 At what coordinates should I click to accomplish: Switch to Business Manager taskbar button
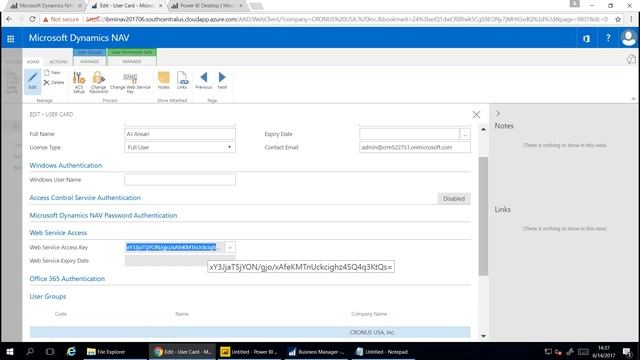[316, 351]
